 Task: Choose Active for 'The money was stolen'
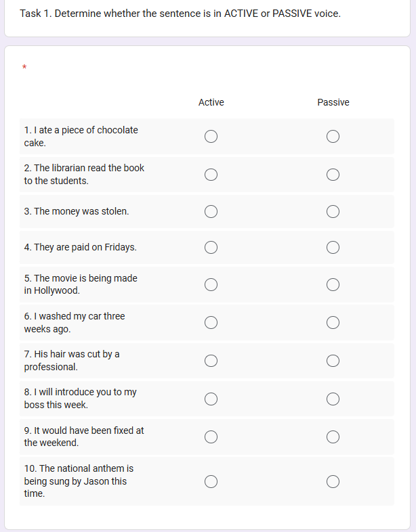pos(211,212)
